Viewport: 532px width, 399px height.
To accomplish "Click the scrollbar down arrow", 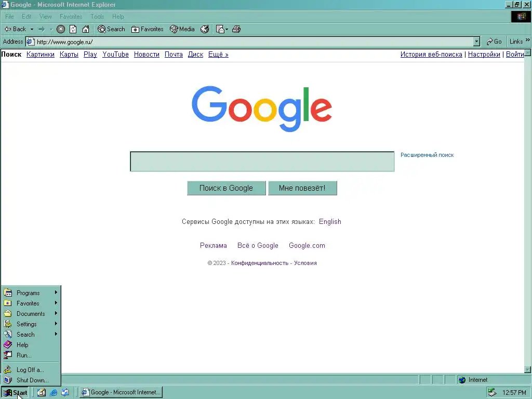I will click(x=528, y=369).
